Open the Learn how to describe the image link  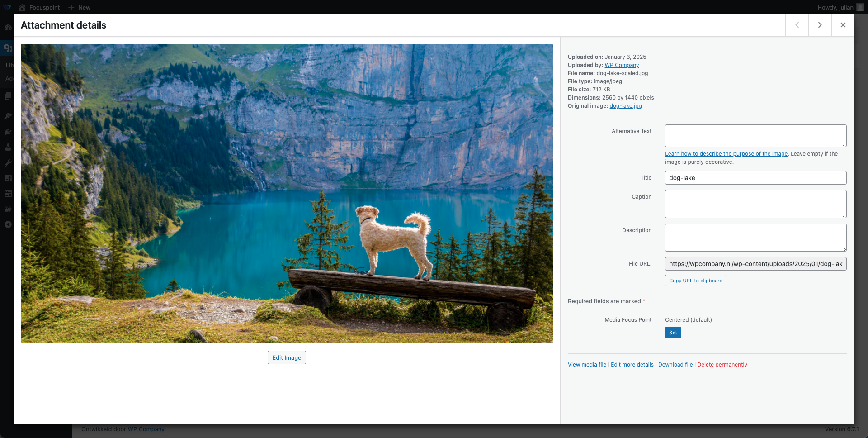726,154
